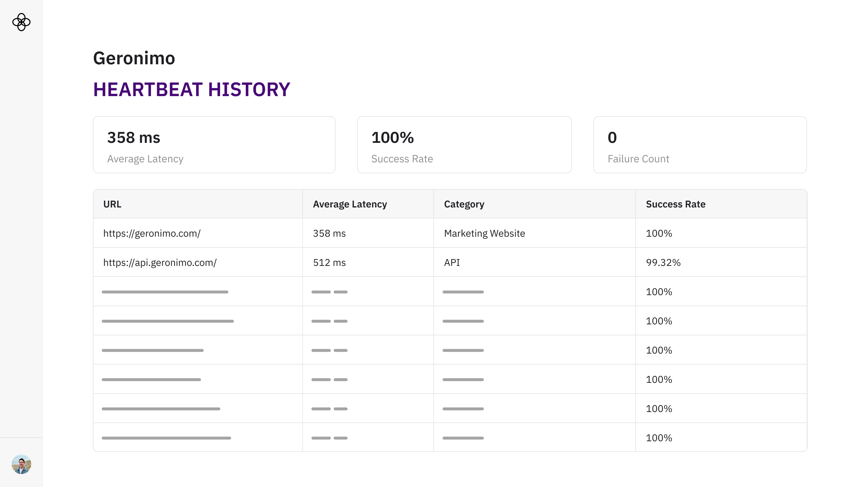The width and height of the screenshot is (868, 487).
Task: Select the Failure Count card
Action: 700,145
